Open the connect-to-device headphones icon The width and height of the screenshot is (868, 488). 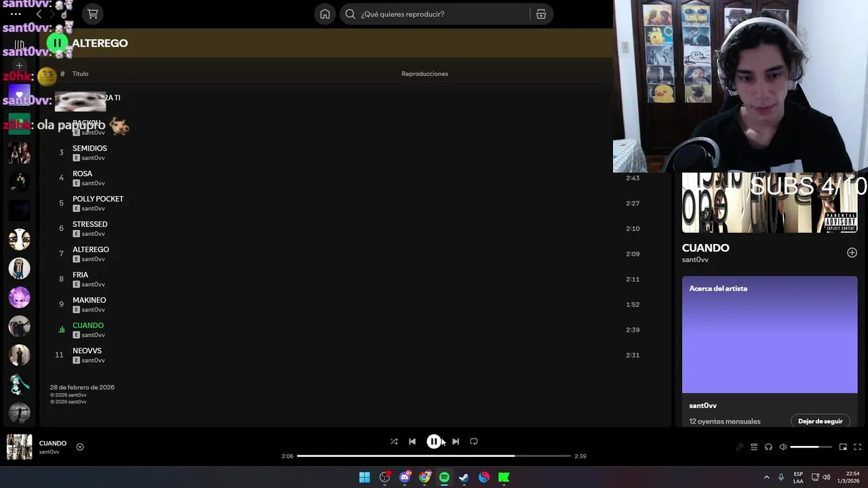[x=768, y=447]
